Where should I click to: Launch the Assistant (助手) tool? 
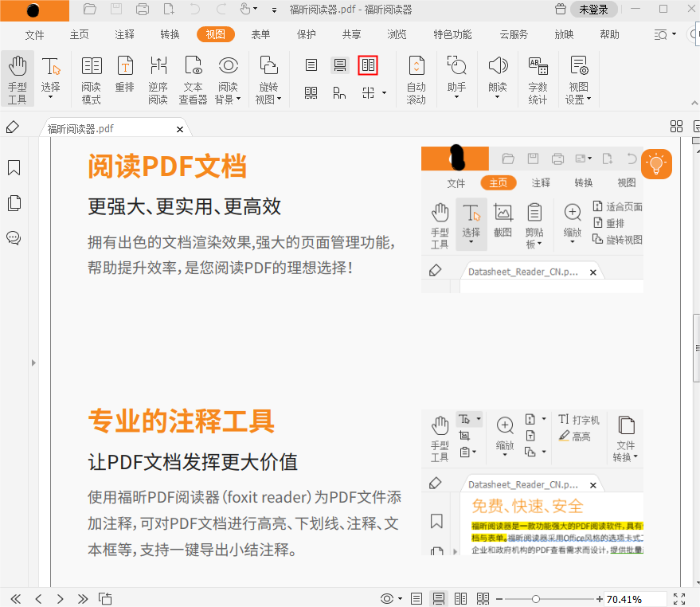(456, 77)
